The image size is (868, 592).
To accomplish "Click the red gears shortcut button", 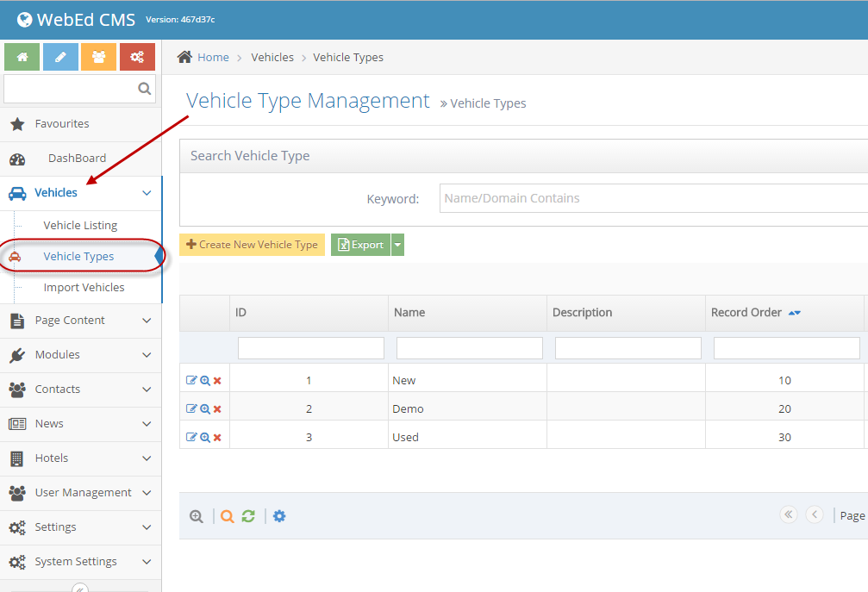I will point(137,57).
